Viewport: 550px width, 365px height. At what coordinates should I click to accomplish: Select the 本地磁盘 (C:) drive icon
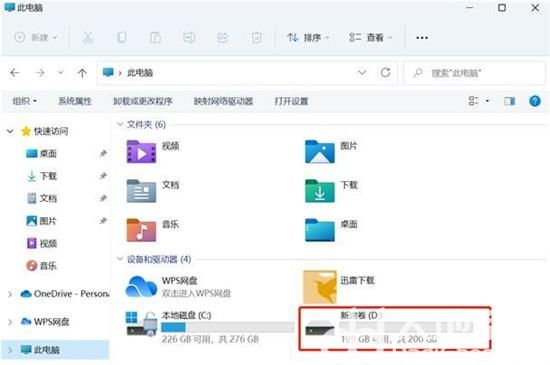pos(141,324)
